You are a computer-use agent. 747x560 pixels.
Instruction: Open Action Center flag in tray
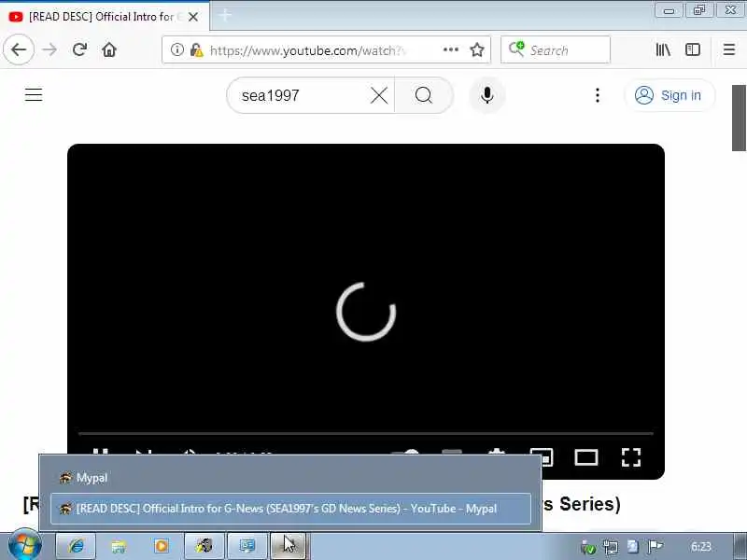click(x=655, y=547)
